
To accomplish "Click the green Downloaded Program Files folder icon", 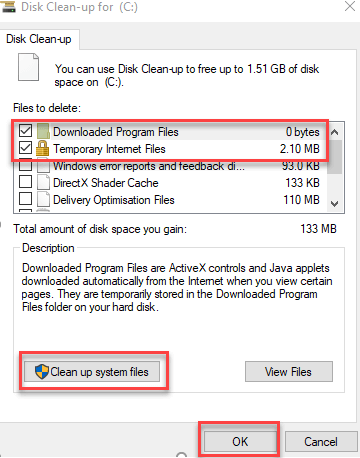I will tap(43, 131).
